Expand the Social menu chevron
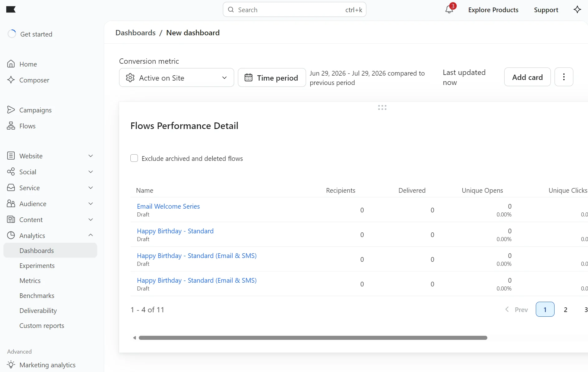Viewport: 588px width, 372px height. click(91, 171)
